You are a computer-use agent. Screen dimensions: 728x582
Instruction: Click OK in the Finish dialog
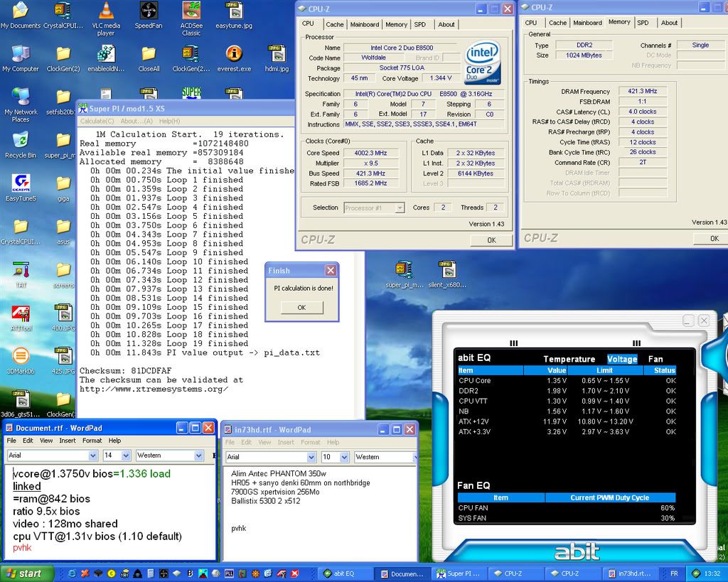coord(301,308)
